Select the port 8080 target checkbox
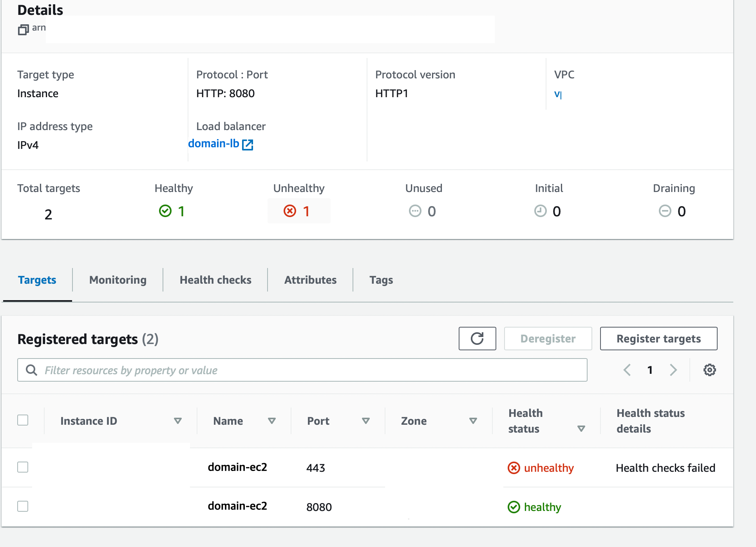The image size is (756, 547). coord(23,506)
